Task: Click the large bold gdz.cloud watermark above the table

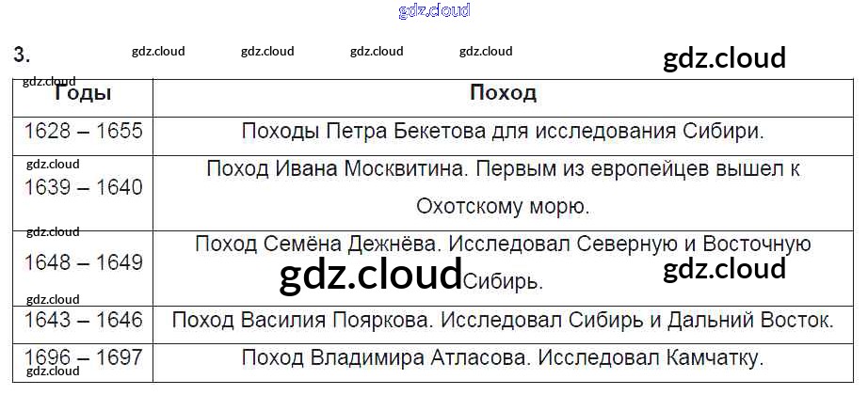Action: [724, 58]
